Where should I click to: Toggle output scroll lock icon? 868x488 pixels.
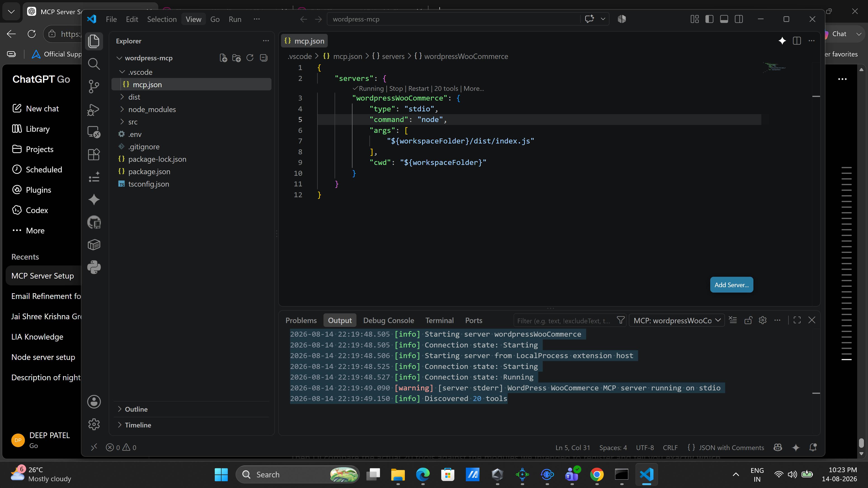point(748,320)
